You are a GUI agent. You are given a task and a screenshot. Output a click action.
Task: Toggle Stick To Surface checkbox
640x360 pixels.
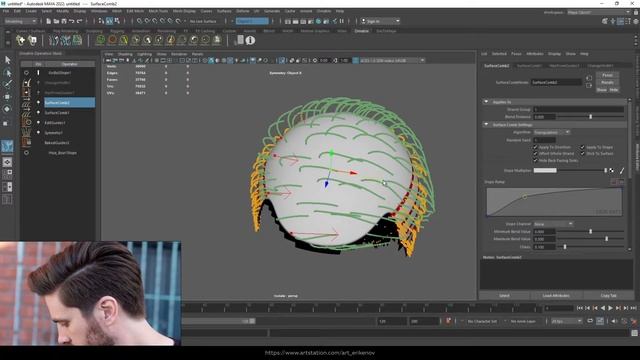click(582, 153)
